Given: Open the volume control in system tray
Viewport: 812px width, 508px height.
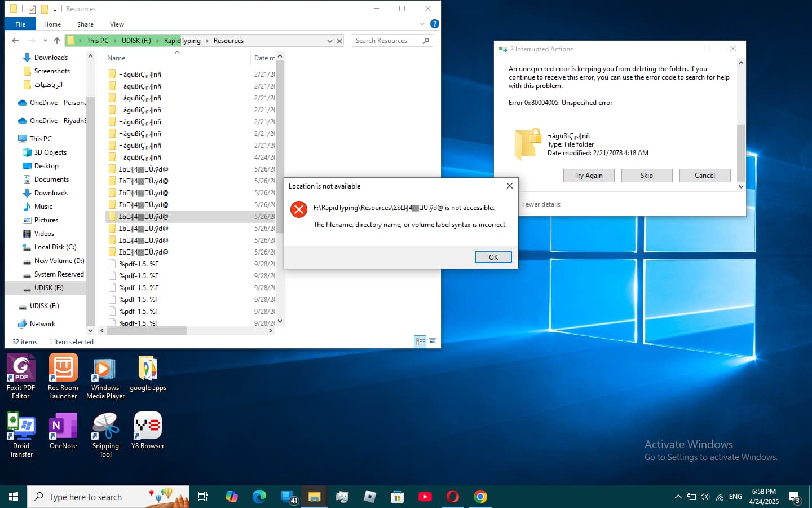Looking at the screenshot, I should coord(705,497).
